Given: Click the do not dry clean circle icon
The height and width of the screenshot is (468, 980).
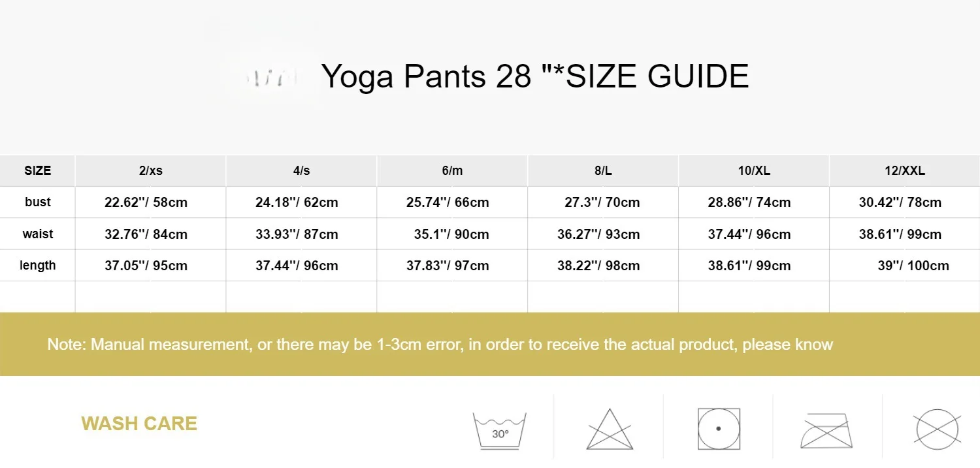Looking at the screenshot, I should point(937,429).
